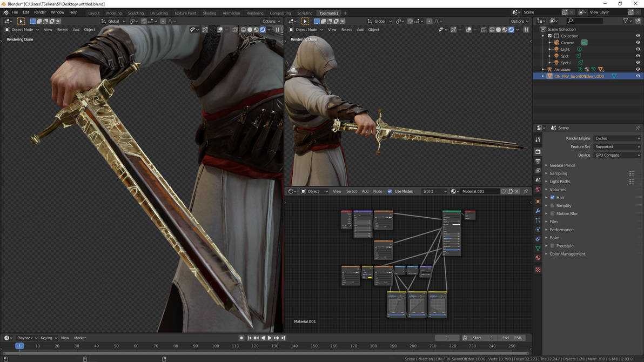Open Object Mode dropdown in left viewport
Screen dimensions: 644x362
(x=22, y=30)
